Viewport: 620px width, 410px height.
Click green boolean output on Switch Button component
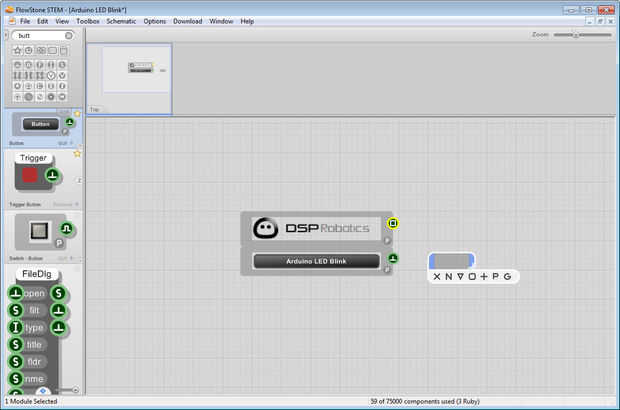tap(67, 229)
